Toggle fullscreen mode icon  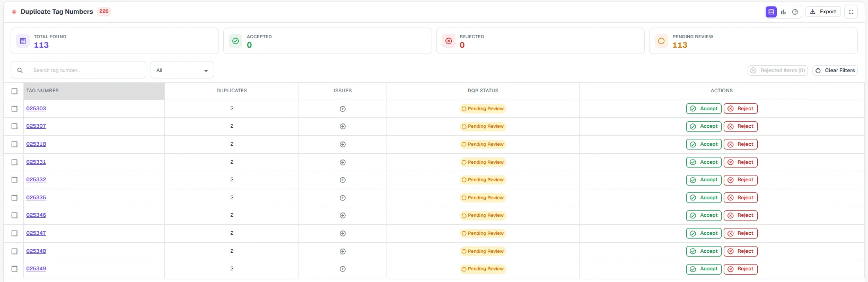point(851,12)
